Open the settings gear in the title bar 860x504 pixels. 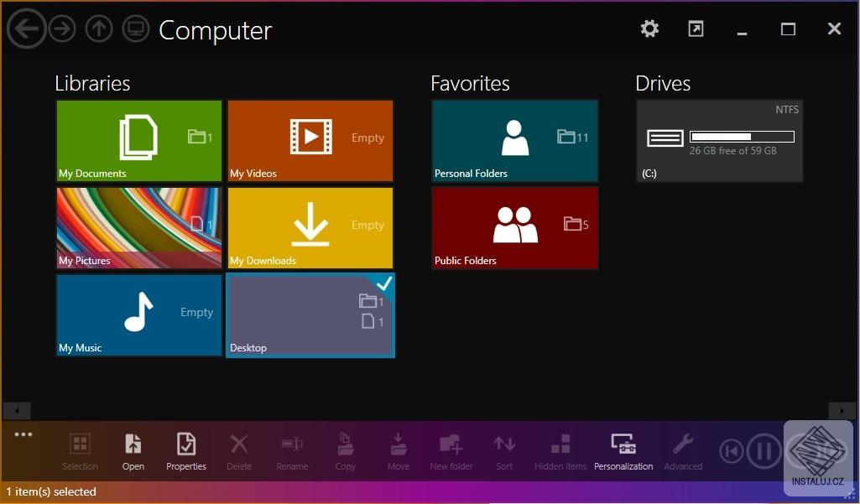649,28
